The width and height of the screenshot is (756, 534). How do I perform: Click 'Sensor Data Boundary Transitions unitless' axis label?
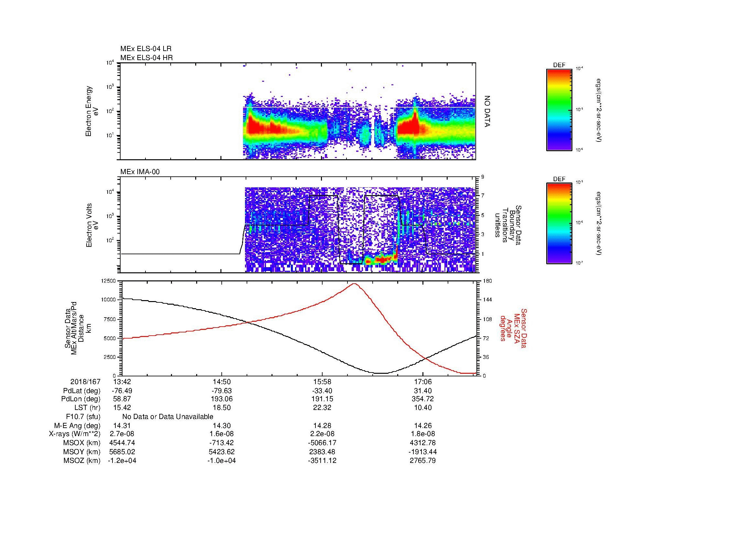[x=508, y=225]
